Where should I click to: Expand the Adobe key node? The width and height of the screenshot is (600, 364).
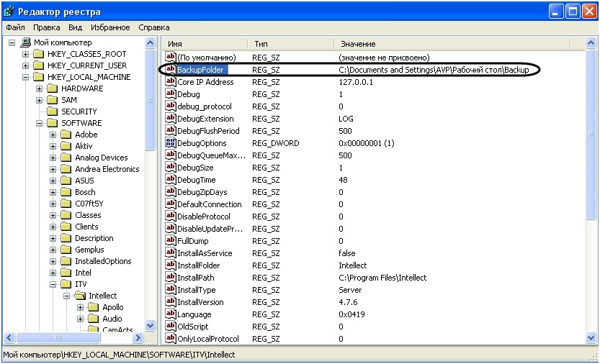(54, 135)
